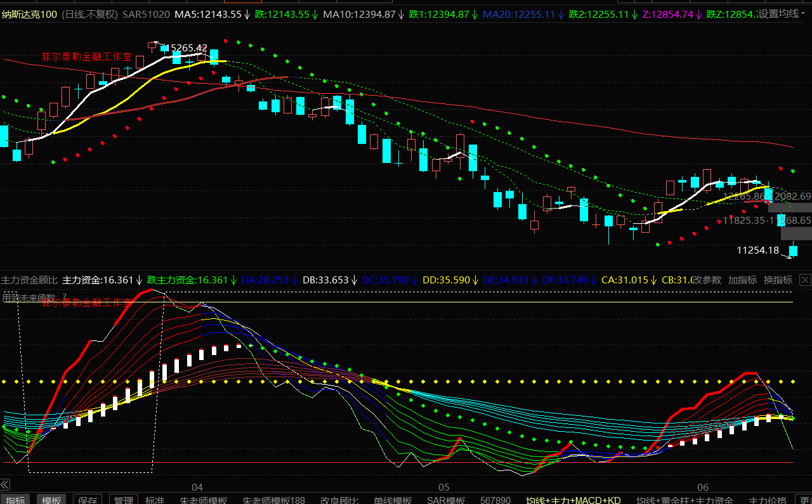Switch to 单线模板 template

coord(392,500)
